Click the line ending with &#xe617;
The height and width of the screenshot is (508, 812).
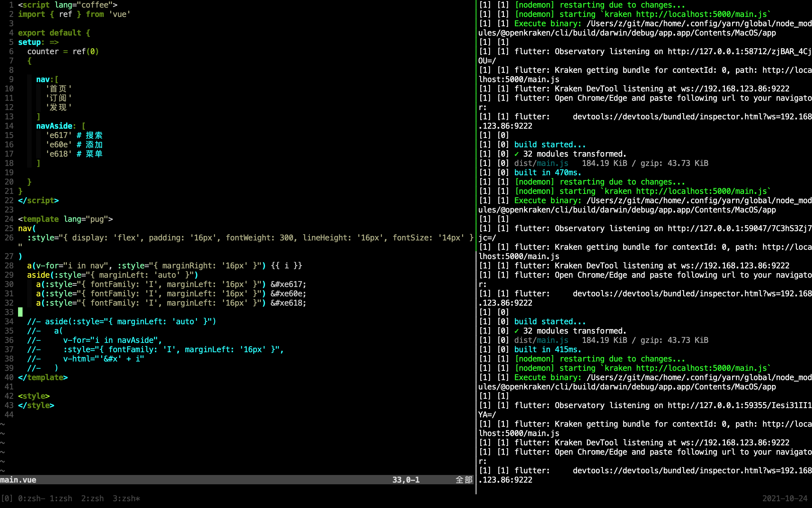[171, 284]
